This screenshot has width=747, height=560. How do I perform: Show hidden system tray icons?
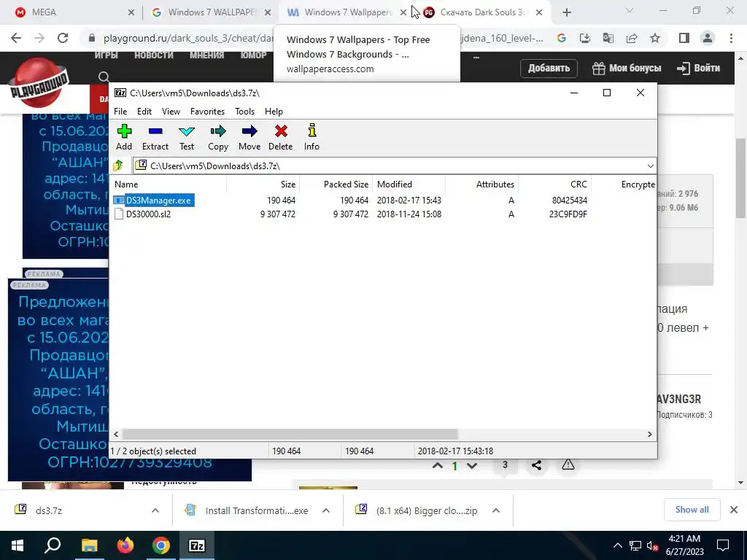[617, 545]
